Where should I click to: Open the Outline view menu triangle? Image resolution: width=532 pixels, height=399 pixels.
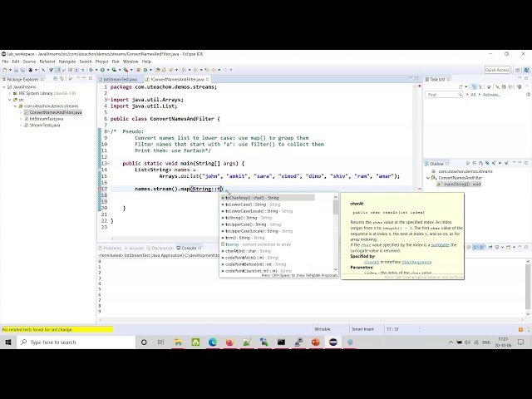point(514,163)
